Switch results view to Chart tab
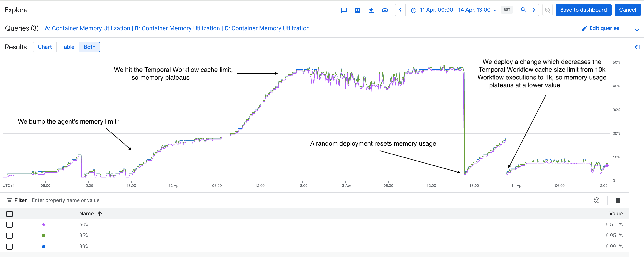Image resolution: width=644 pixels, height=257 pixels. tap(45, 47)
